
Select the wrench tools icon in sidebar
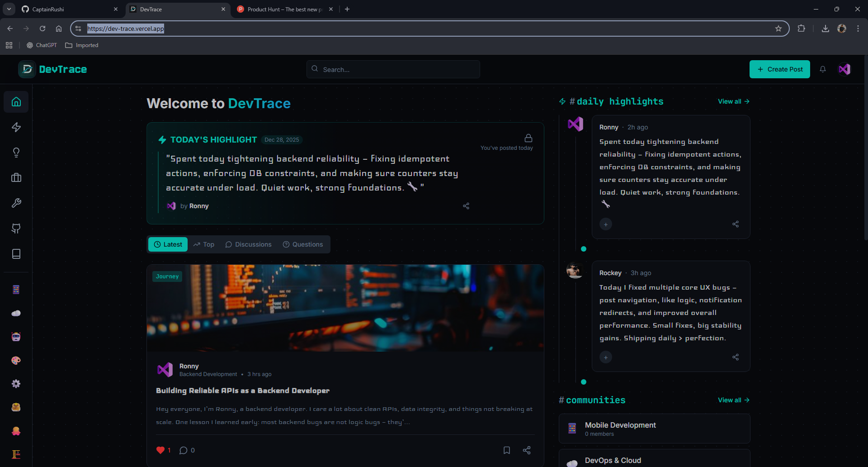(x=16, y=203)
